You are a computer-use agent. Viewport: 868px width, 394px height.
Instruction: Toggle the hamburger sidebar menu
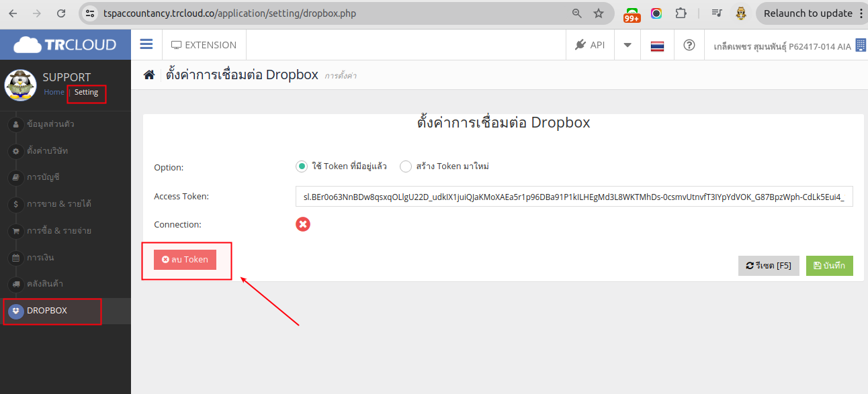tap(146, 44)
